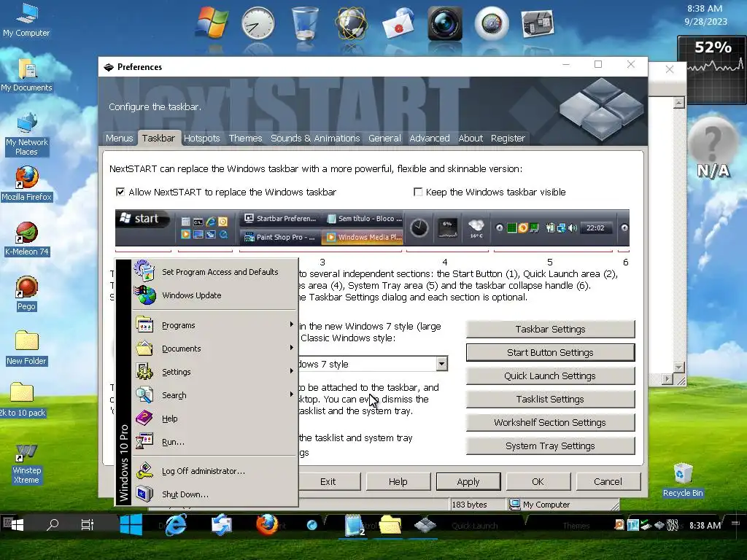This screenshot has width=747, height=560.
Task: Click the 52% CPU meter widget
Action: [x=713, y=69]
